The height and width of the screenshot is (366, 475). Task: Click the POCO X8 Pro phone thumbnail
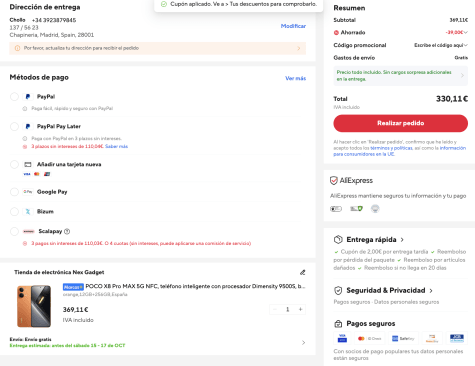[34, 306]
